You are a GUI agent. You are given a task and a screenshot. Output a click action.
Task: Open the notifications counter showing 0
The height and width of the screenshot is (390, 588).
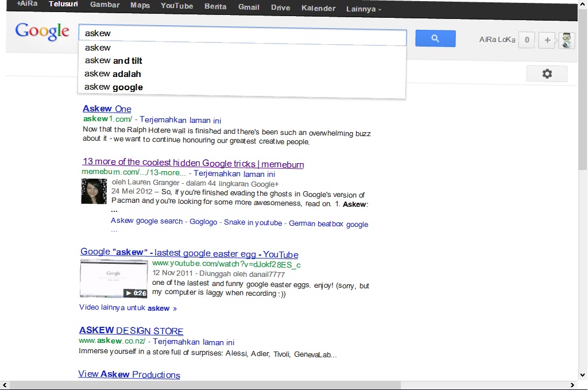point(527,40)
